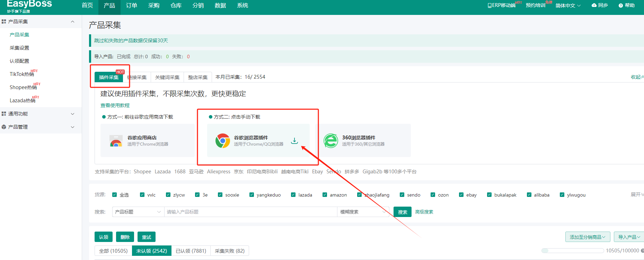Open 认领配置 in the sidebar
The height and width of the screenshot is (260, 644).
pyautogui.click(x=19, y=61)
